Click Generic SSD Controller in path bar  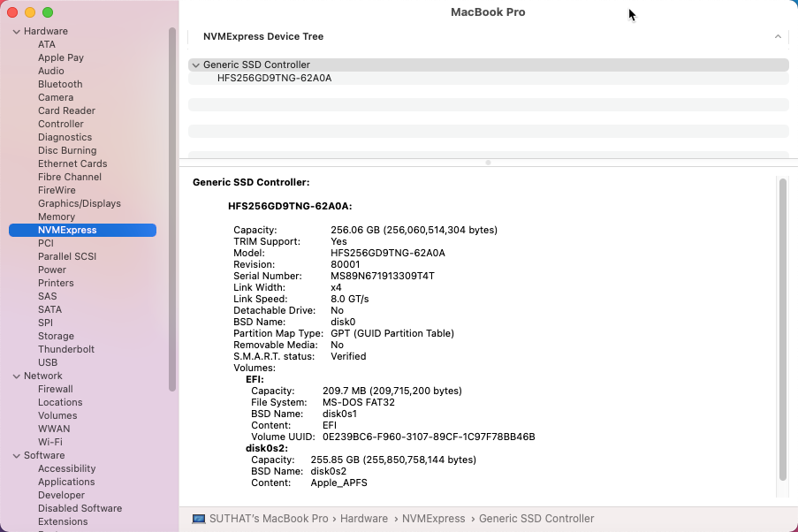536,519
